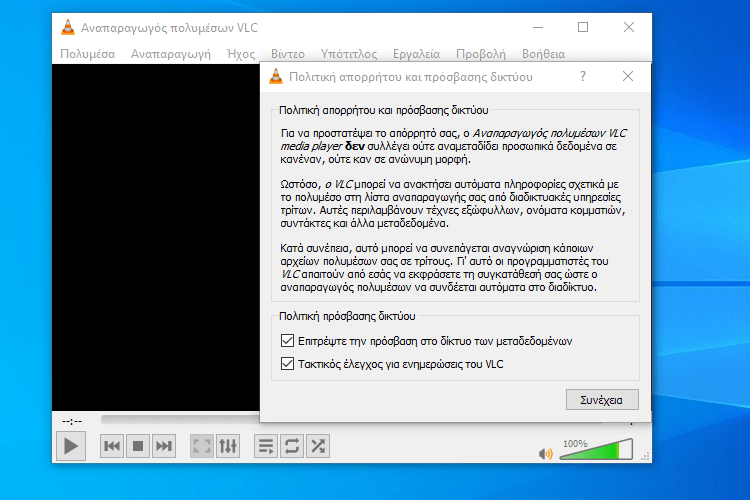
Task: Enable random shuffle playback icon
Action: pyautogui.click(x=318, y=446)
